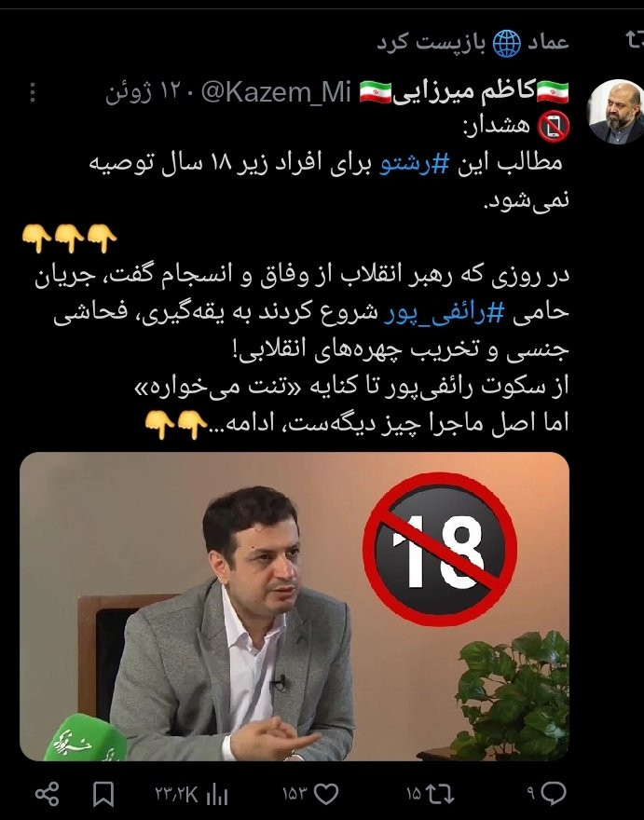Image resolution: width=644 pixels, height=820 pixels.
Task: Open the author's profile avatar picture
Action: tap(616, 112)
